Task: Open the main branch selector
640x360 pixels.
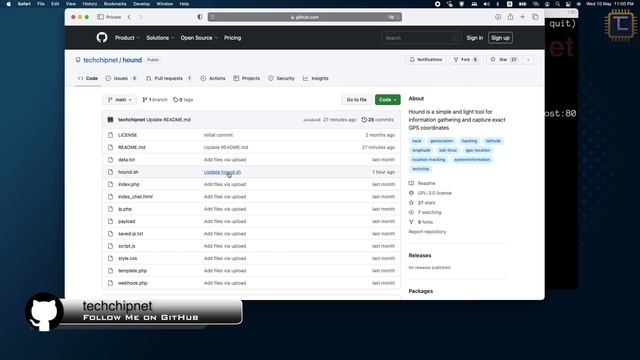Action: (120, 100)
